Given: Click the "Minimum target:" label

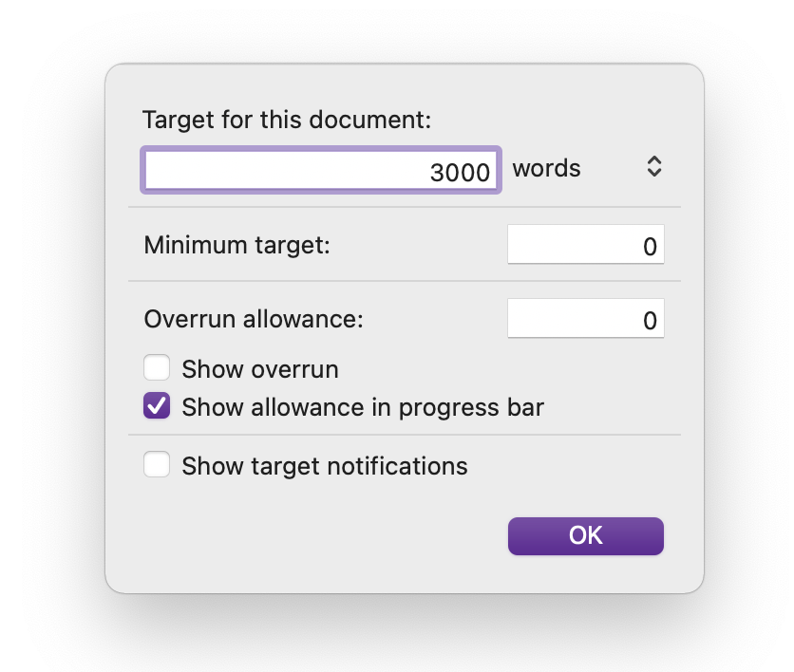Looking at the screenshot, I should point(236,246).
